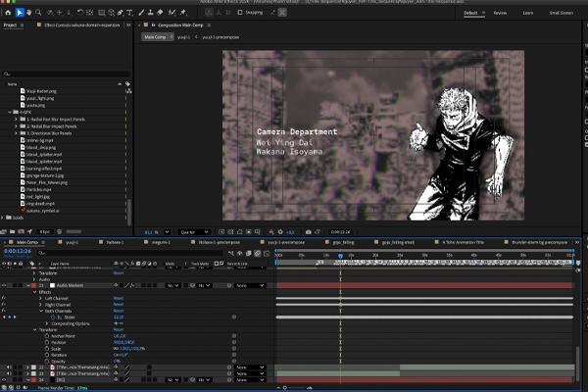Open the composition mini-flowchart icon

tap(231, 254)
